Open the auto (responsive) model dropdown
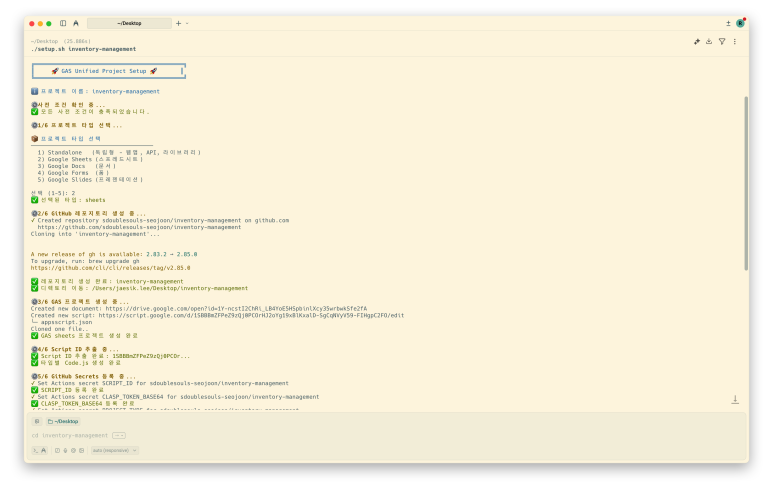This screenshot has width=773, height=495. 115,450
